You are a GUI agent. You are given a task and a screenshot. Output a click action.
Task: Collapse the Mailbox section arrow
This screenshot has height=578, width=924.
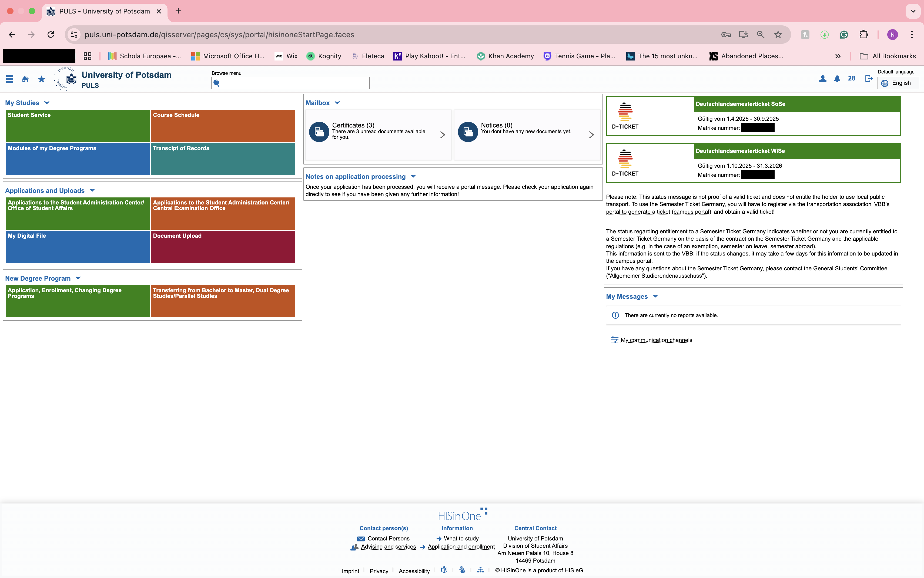pos(337,103)
